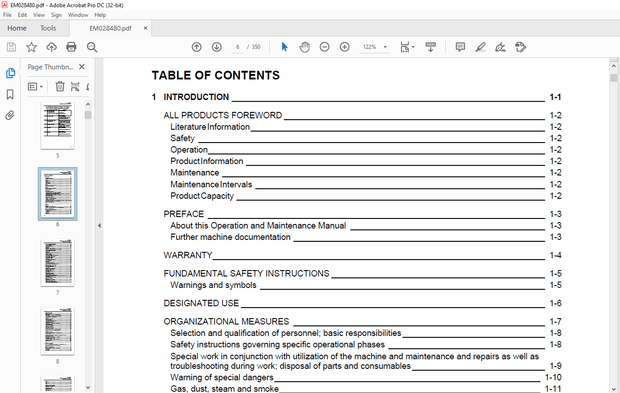This screenshot has width=620, height=393.
Task: Open the Window menu
Action: click(x=78, y=15)
